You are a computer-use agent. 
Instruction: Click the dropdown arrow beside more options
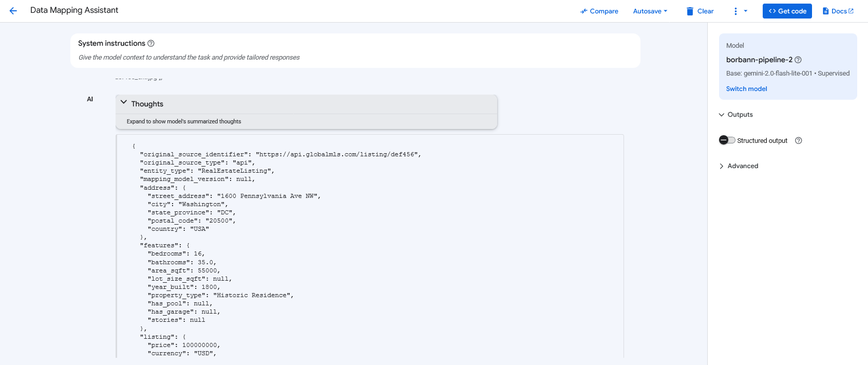746,11
